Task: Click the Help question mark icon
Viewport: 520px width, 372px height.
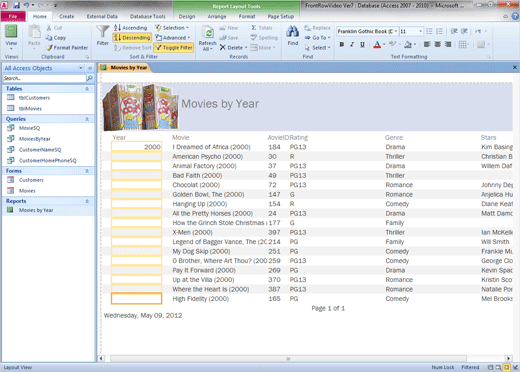Action: click(x=515, y=16)
